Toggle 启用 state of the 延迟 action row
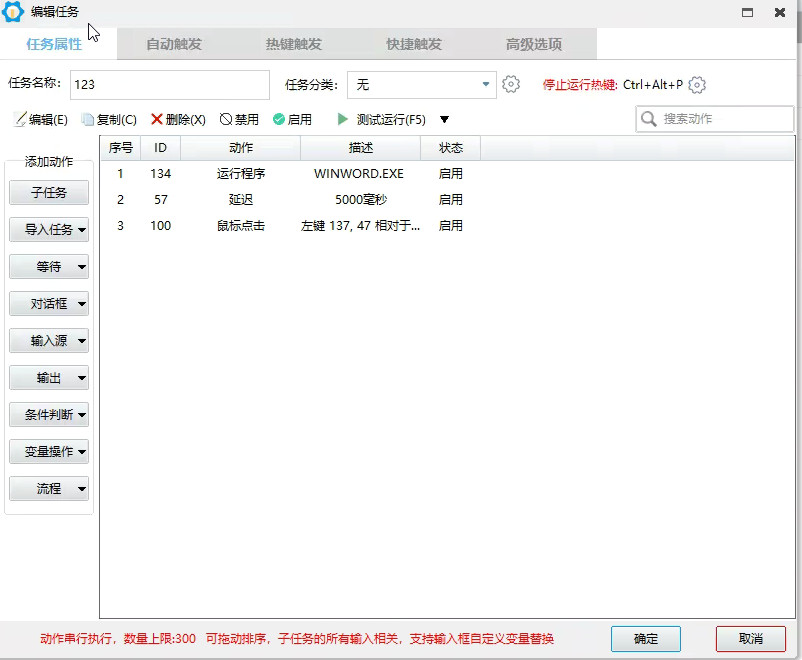Image resolution: width=802 pixels, height=660 pixels. tap(451, 199)
